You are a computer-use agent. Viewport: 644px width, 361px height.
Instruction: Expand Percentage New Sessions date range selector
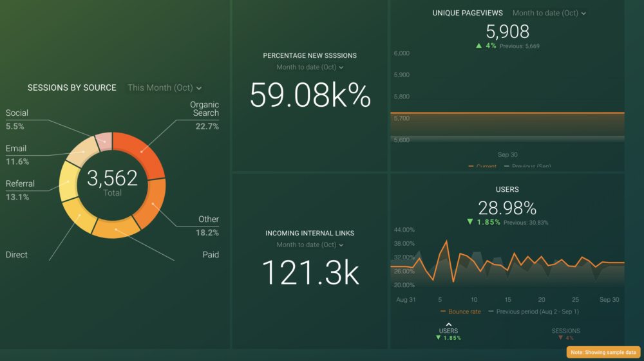click(x=310, y=68)
